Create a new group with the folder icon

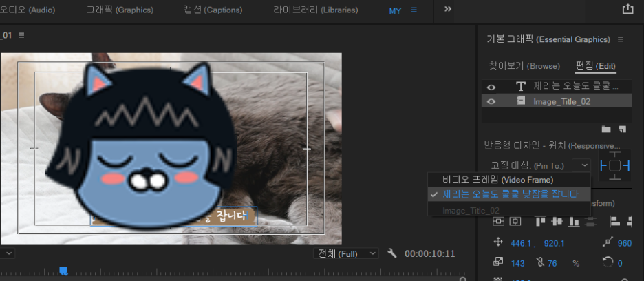[606, 129]
